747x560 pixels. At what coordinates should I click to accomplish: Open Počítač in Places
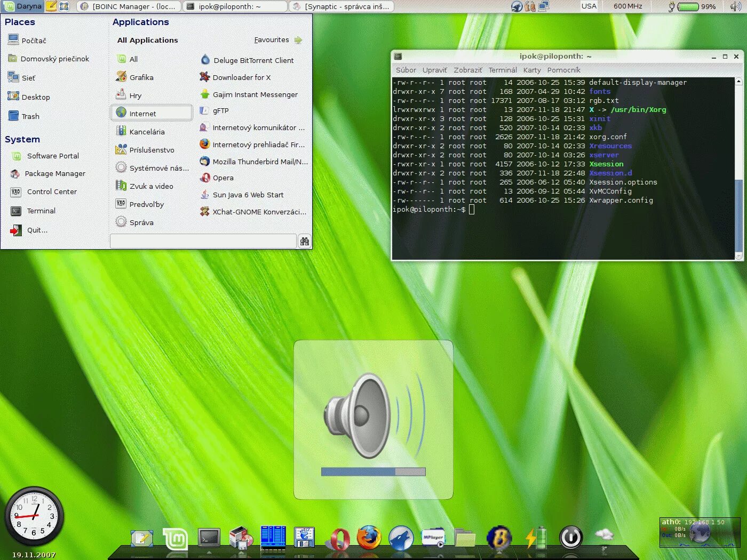pyautogui.click(x=27, y=41)
